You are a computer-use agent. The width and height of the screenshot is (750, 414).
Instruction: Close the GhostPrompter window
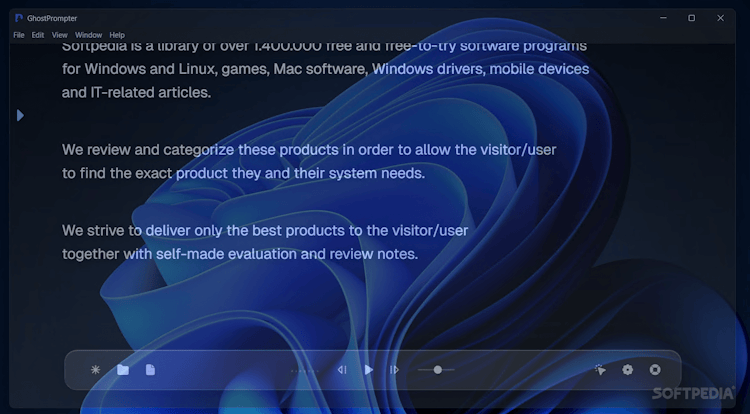click(x=720, y=18)
